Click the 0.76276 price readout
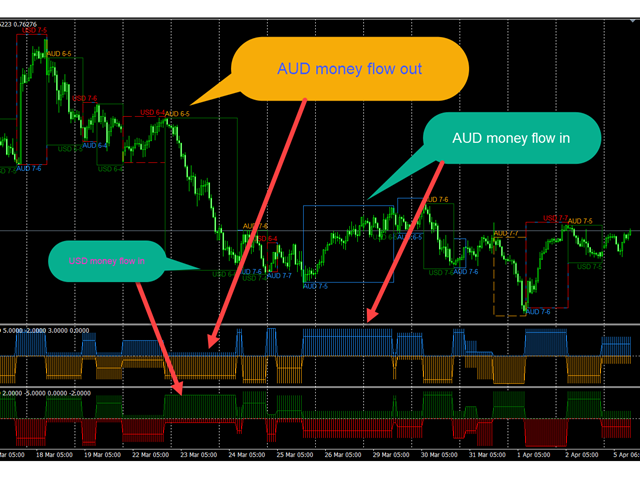The image size is (640, 480). click(25, 24)
